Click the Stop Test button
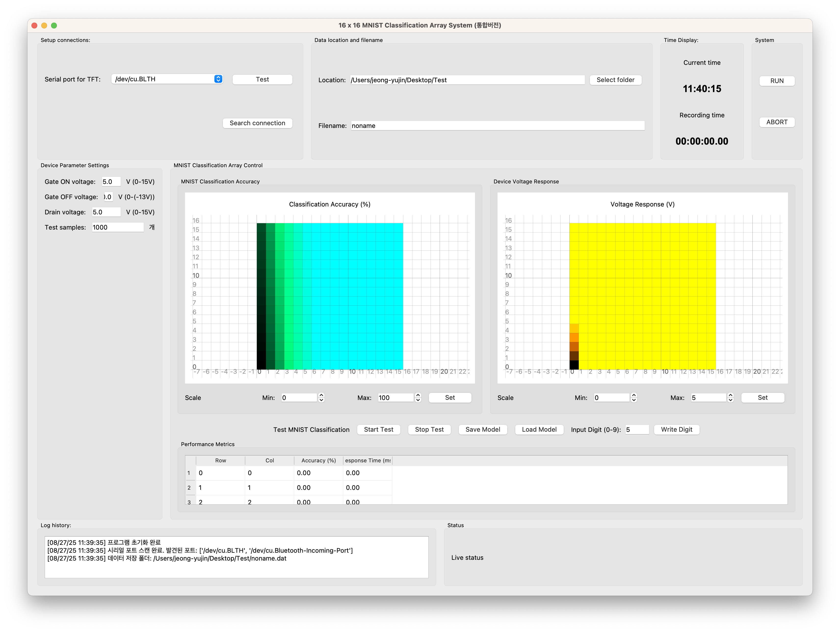Viewport: 840px width, 632px height. click(x=429, y=429)
